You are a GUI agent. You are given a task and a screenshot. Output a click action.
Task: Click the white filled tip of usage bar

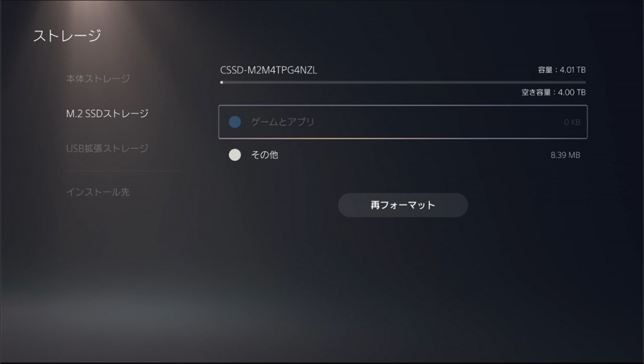pos(222,82)
